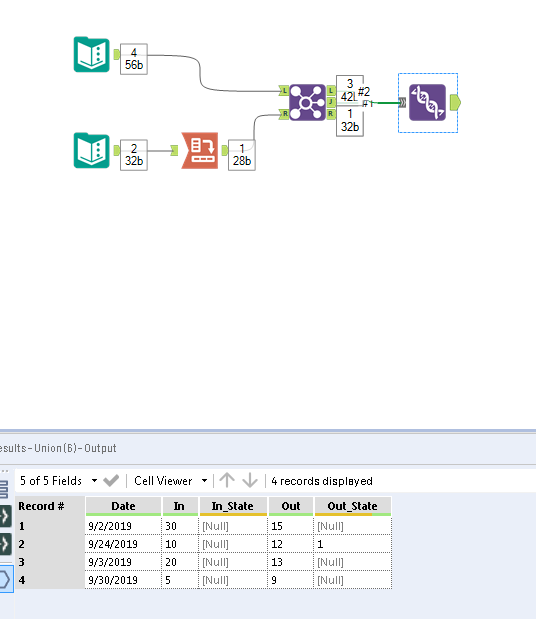Click the Results - Union (6) - Output title
The height and width of the screenshot is (619, 536).
tap(58, 448)
